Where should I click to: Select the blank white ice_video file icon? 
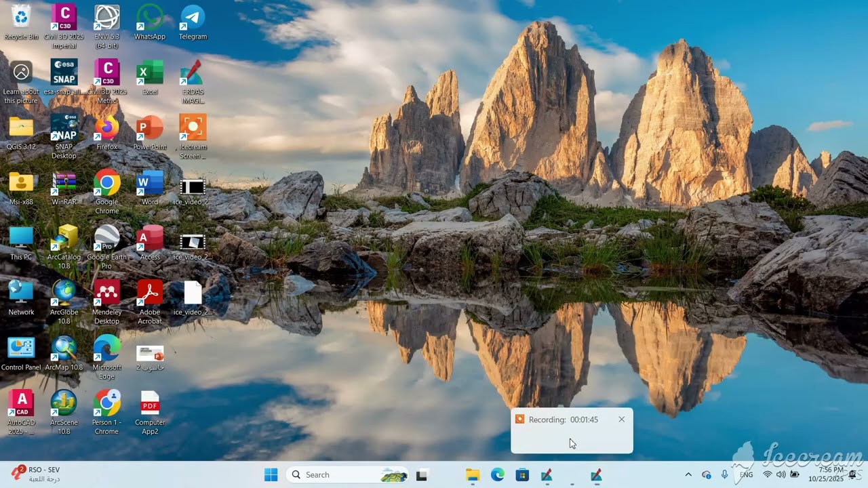pos(193,298)
